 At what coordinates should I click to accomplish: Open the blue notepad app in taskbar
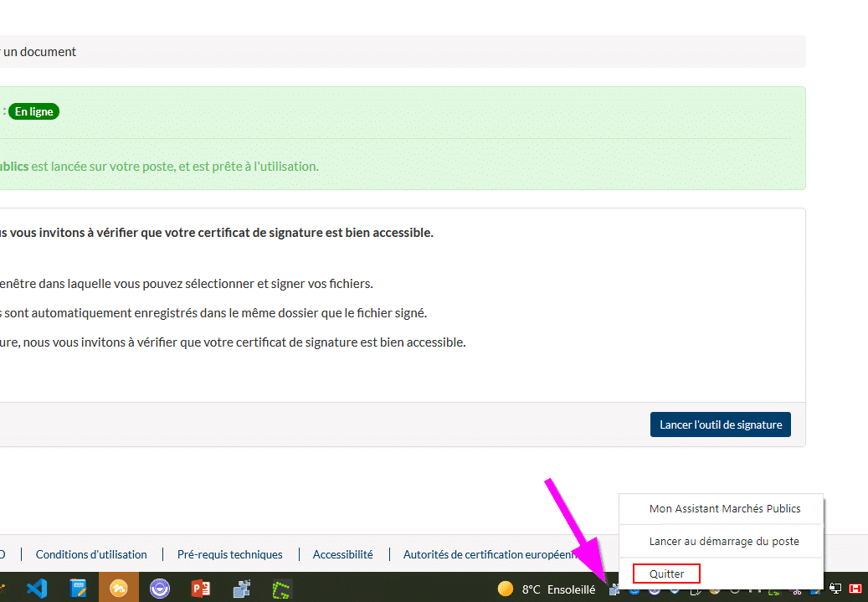tap(78, 589)
